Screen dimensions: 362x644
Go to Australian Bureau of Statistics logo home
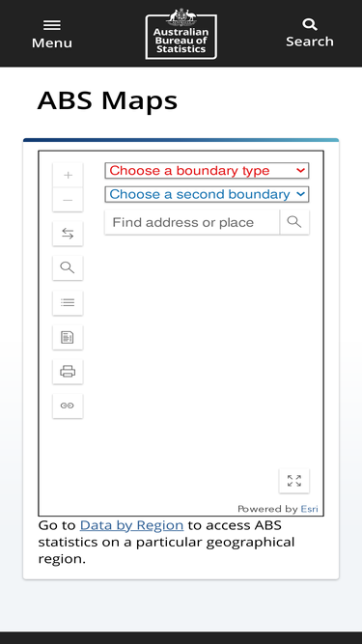click(181, 34)
